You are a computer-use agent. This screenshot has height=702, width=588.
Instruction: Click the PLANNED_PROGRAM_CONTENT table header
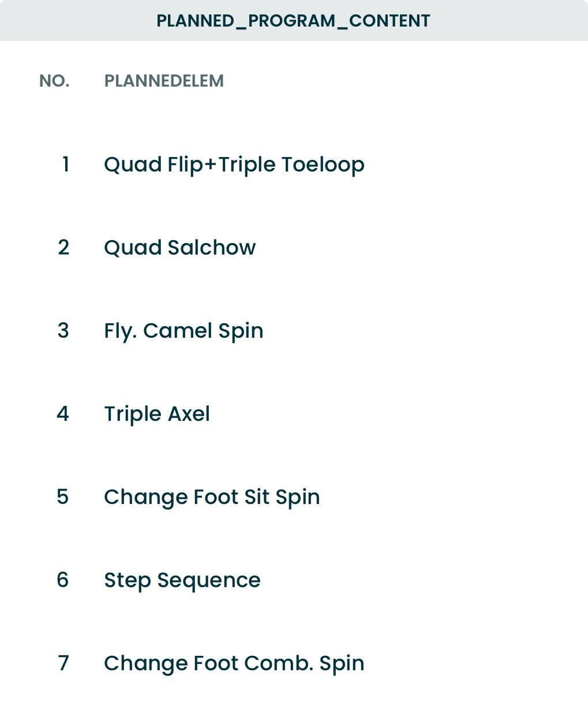point(293,21)
